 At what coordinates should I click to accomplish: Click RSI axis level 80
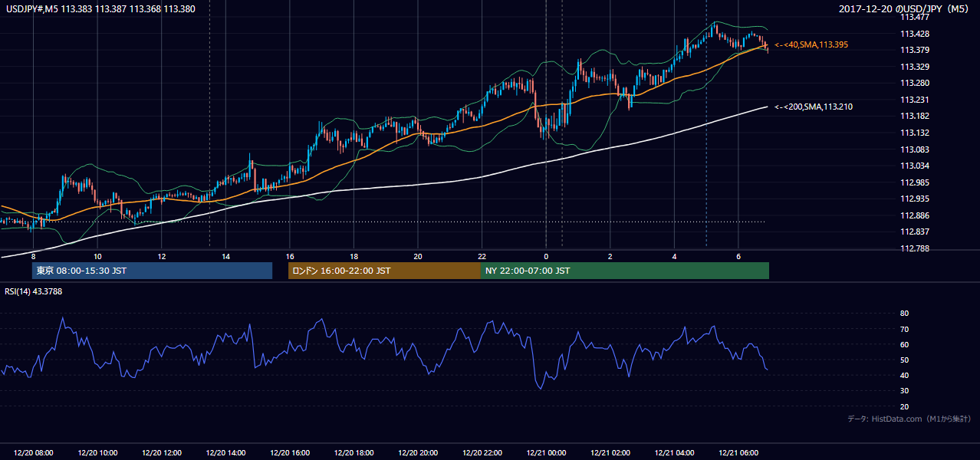tap(905, 314)
